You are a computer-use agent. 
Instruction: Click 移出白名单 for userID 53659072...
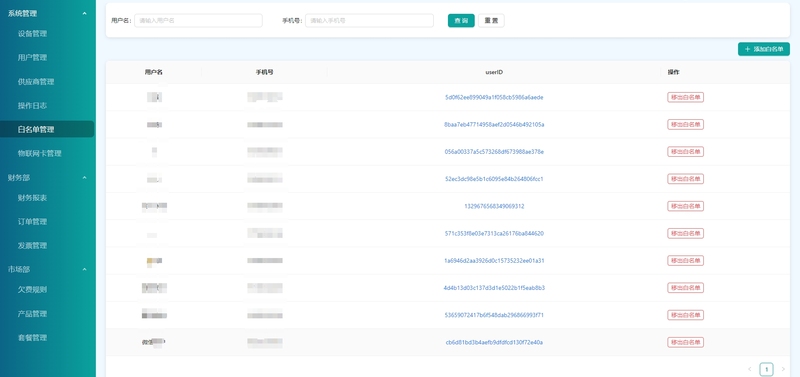point(686,315)
